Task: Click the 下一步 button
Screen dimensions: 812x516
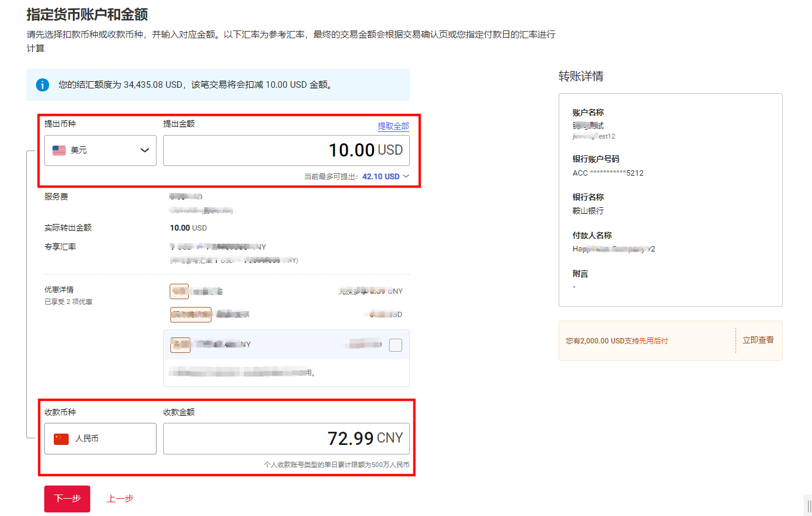Action: (66, 499)
